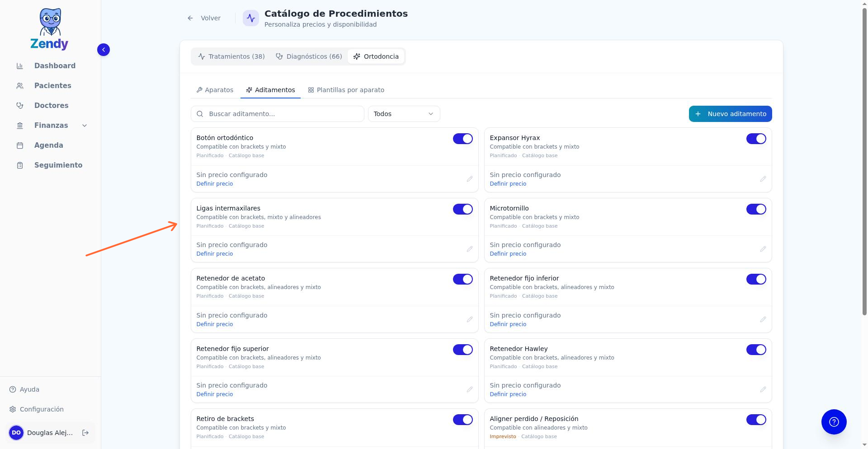Click Definir precio for Retenedor de acetato
Screen dimensions: 868x449
point(215,324)
